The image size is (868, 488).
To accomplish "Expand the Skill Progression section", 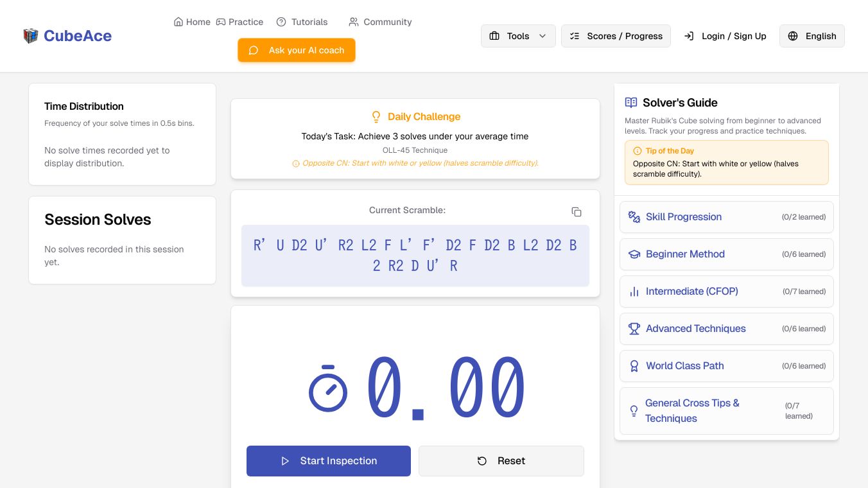I will pos(726,217).
